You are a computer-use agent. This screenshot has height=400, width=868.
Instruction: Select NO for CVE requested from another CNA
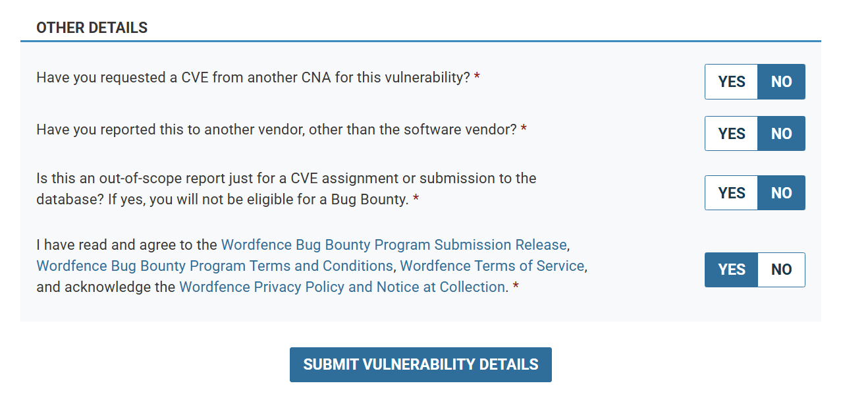781,82
